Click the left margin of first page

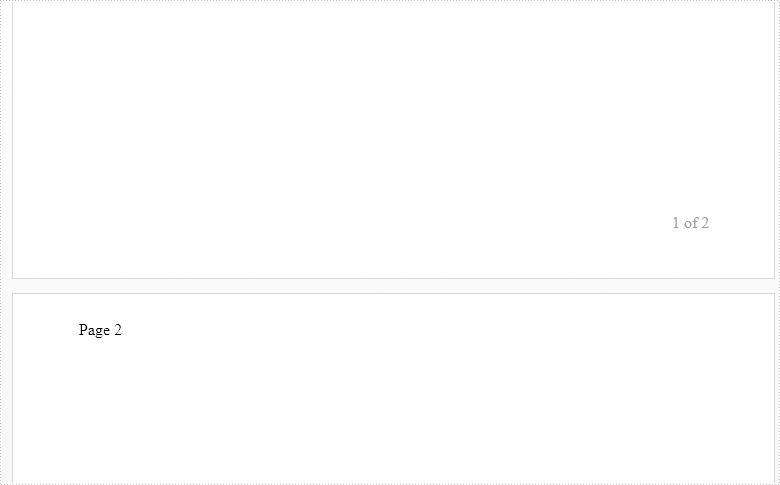click(40, 120)
